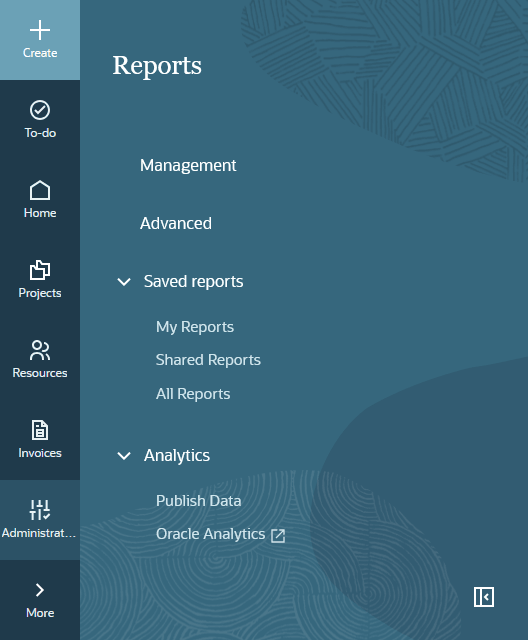Open My Reports
Viewport: 528px width, 640px height.
tap(195, 327)
